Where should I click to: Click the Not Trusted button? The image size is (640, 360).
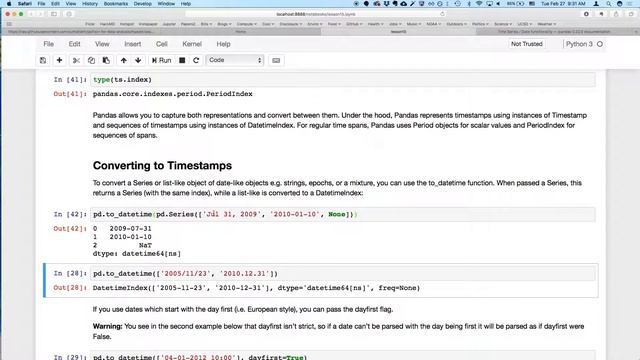pos(527,44)
